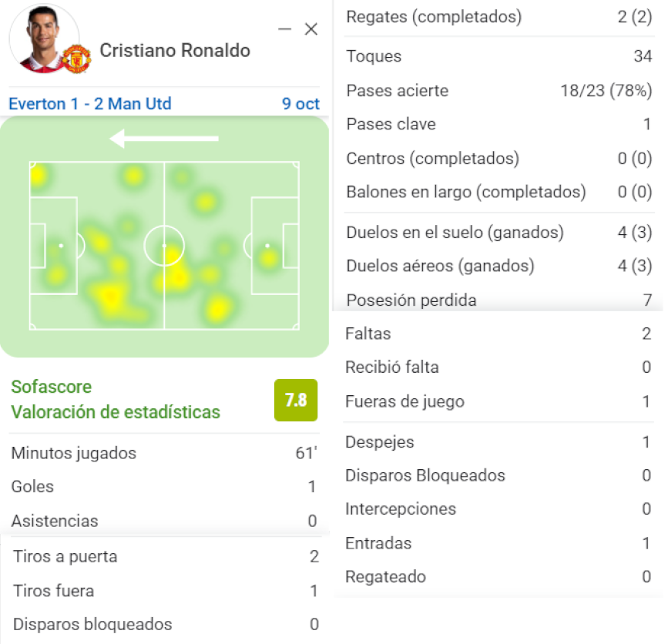Click the 9 oct match date

[300, 103]
